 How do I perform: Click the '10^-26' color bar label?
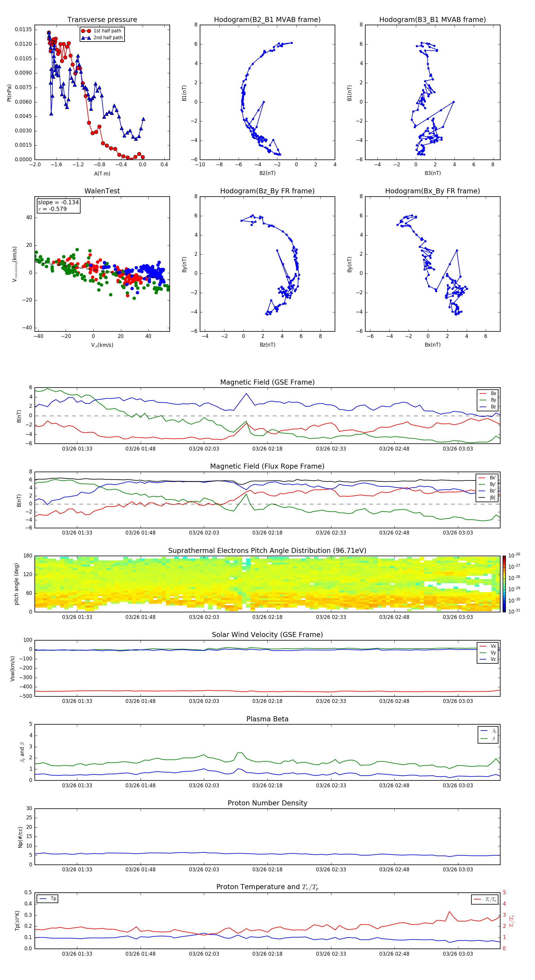pos(514,555)
